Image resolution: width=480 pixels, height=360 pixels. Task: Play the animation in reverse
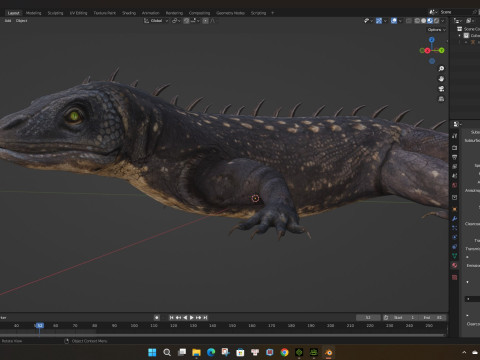point(185,318)
